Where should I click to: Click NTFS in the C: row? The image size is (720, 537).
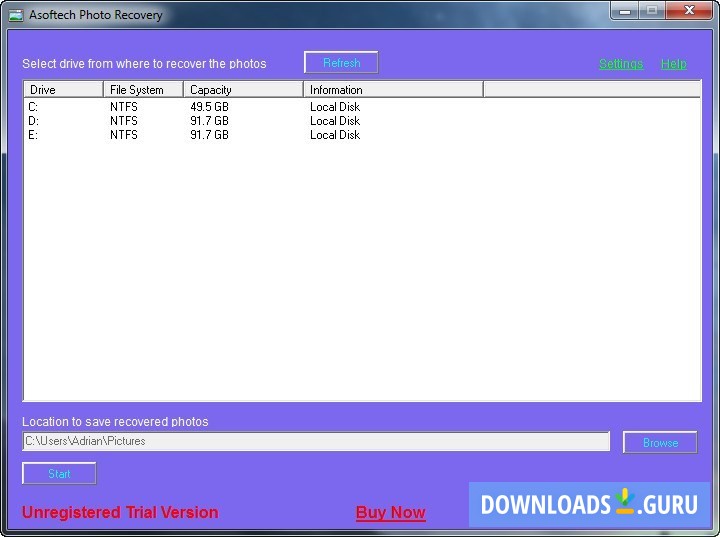124,107
